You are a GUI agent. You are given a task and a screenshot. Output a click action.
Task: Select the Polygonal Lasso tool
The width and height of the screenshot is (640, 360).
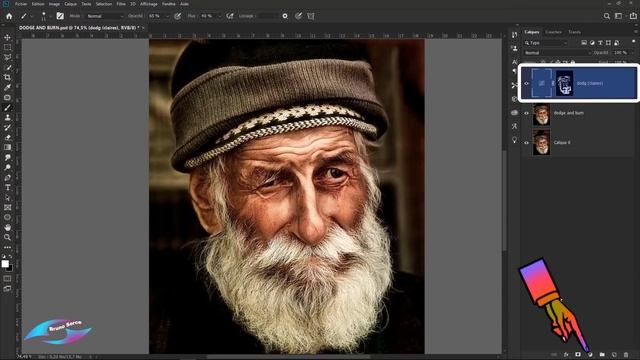click(7, 58)
